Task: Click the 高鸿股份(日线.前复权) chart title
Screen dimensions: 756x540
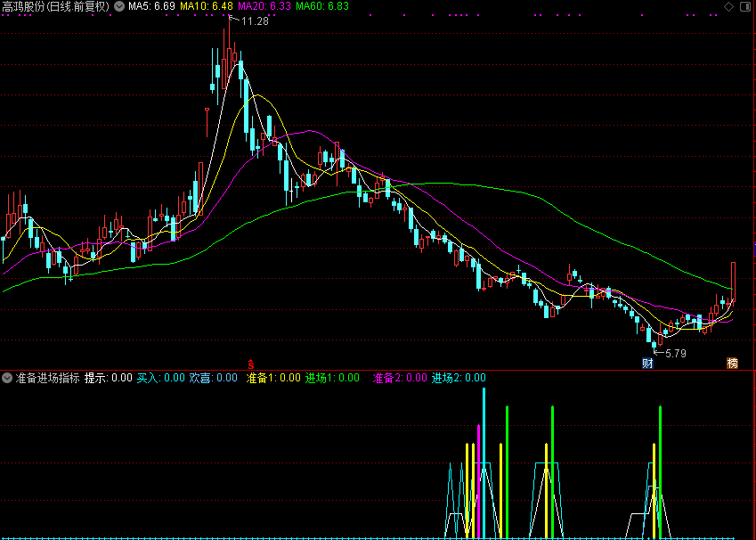Action: [x=56, y=6]
